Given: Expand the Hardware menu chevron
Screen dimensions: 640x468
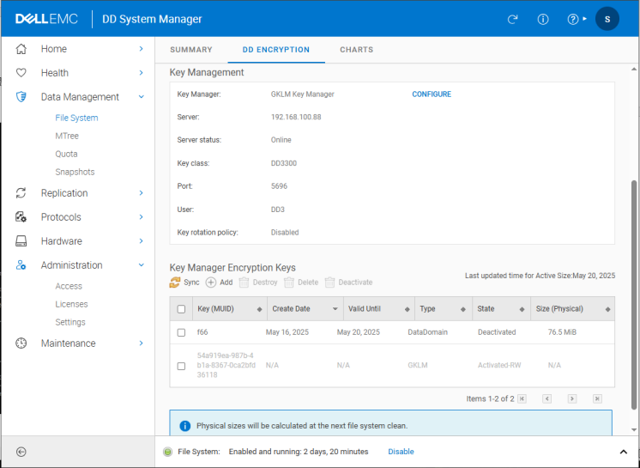Looking at the screenshot, I should 141,241.
